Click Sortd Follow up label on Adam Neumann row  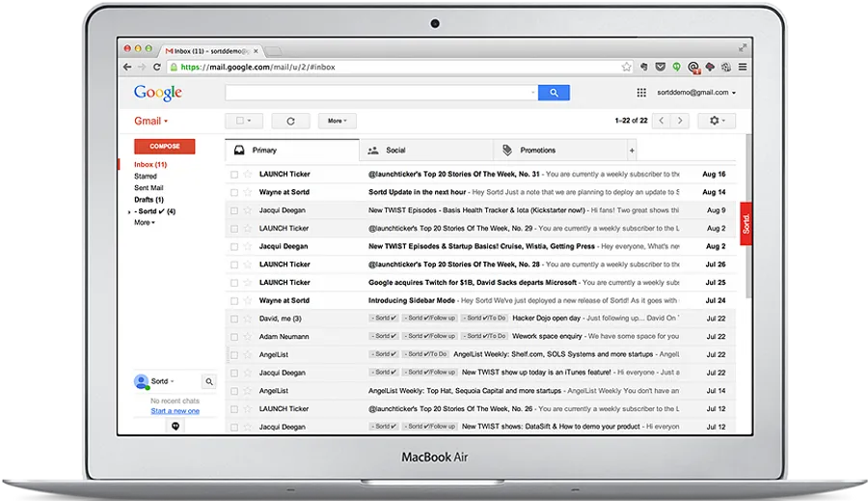(431, 336)
